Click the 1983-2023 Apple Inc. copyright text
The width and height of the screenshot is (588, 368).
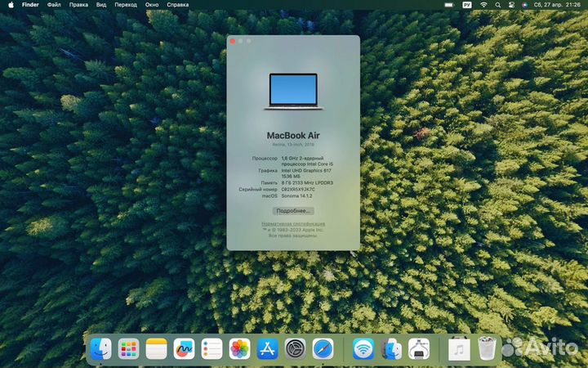[x=293, y=230]
